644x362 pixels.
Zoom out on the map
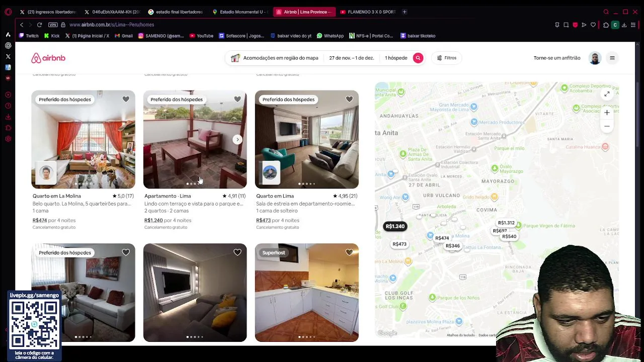pos(607,126)
